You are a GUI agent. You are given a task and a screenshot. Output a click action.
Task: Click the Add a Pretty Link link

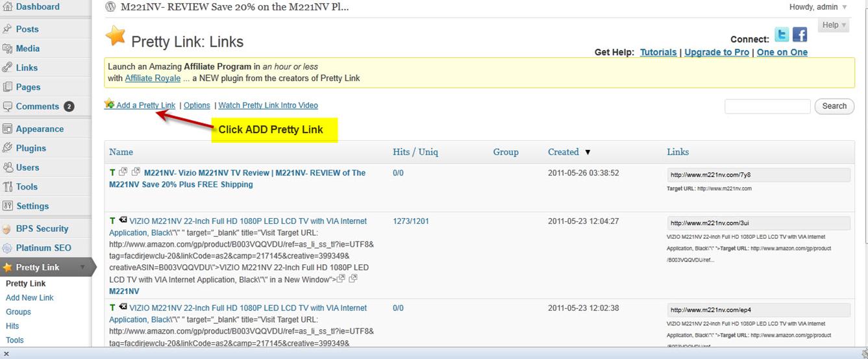[145, 105]
